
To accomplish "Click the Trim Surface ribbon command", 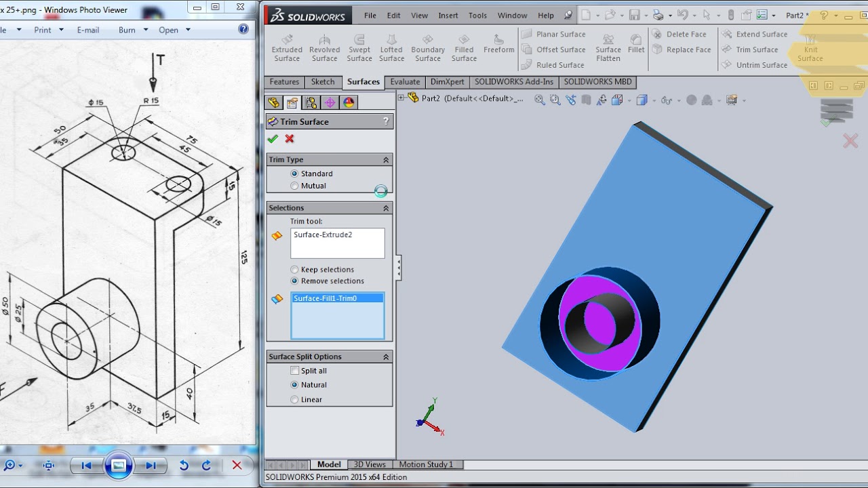I will point(750,49).
